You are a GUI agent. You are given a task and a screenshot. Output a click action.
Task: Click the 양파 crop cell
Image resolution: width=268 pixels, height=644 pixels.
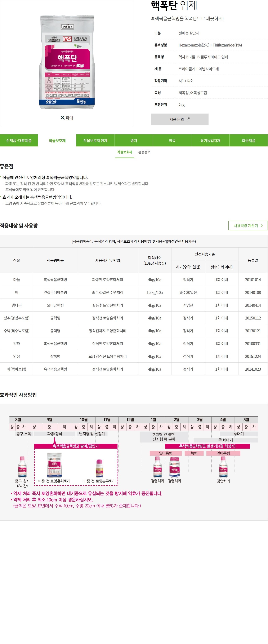(x=17, y=343)
